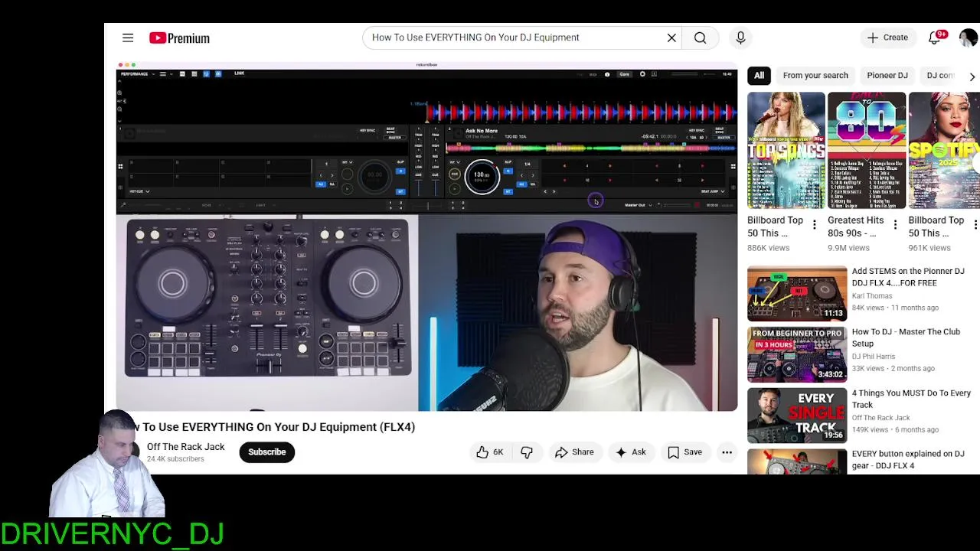The image size is (980, 551).
Task: Click deck 2 CUE button in video
Action: point(455,174)
